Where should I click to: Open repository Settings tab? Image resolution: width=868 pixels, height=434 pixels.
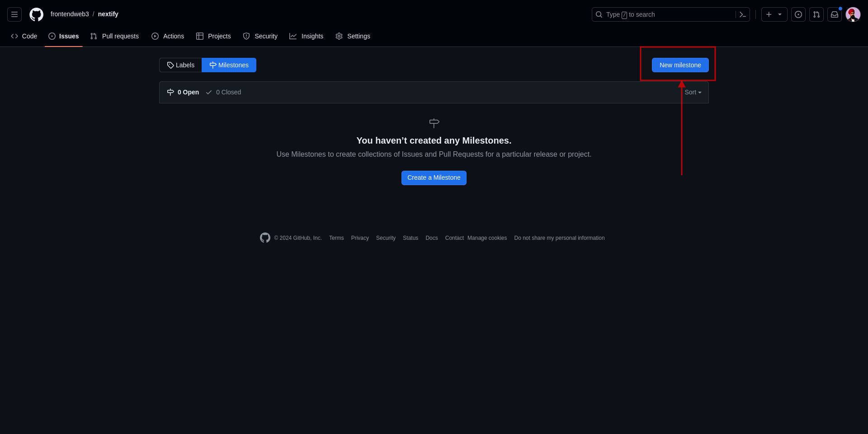pos(353,36)
